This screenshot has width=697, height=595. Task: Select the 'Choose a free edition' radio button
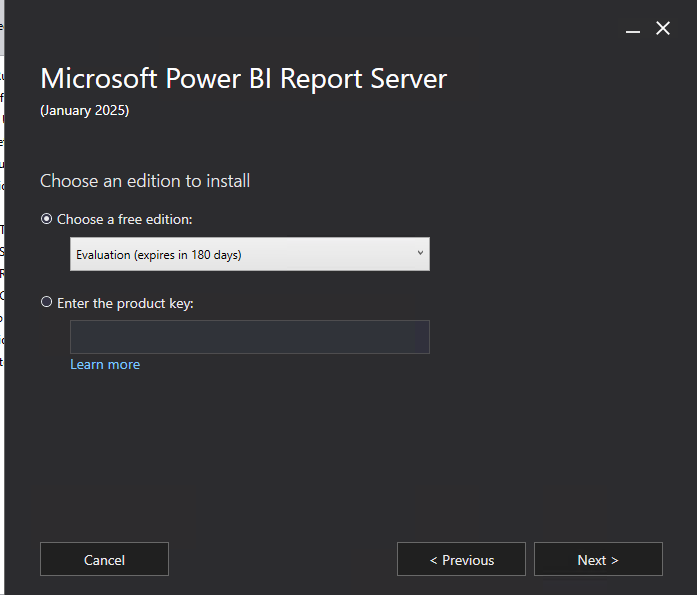[46, 219]
